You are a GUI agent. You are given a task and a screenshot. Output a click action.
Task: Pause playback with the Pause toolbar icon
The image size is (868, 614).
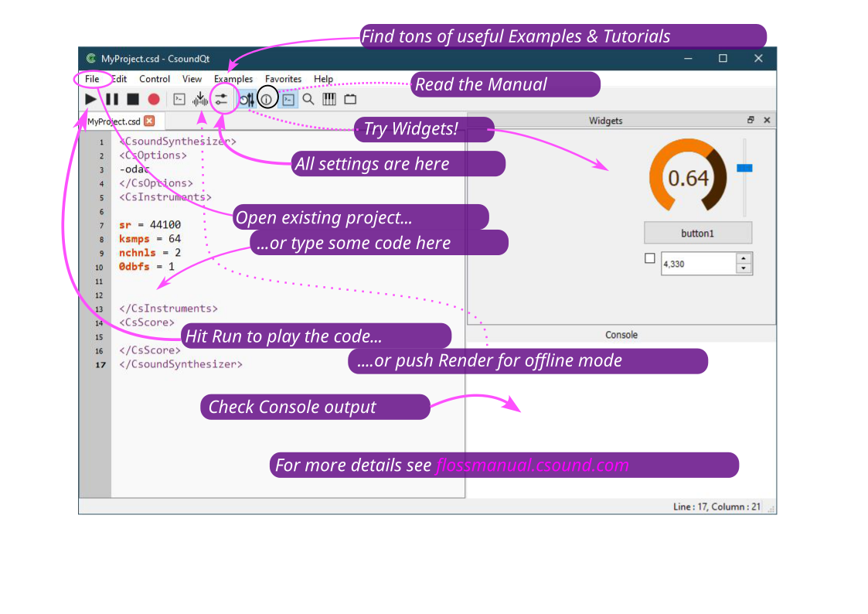click(112, 99)
